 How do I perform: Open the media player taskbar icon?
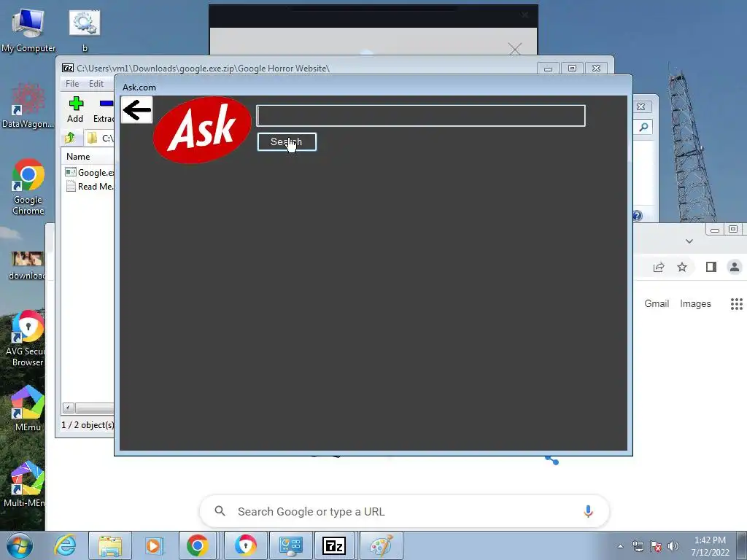point(153,545)
